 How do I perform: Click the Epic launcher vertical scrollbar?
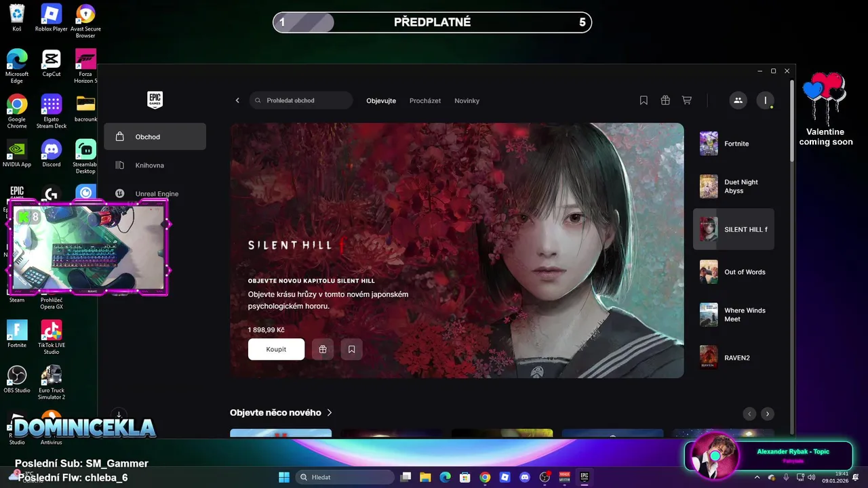point(791,121)
